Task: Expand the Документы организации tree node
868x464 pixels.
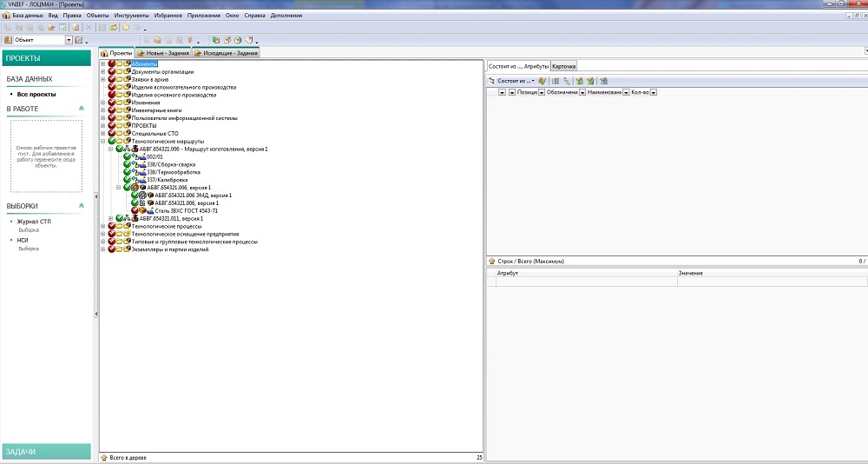Action: point(103,71)
